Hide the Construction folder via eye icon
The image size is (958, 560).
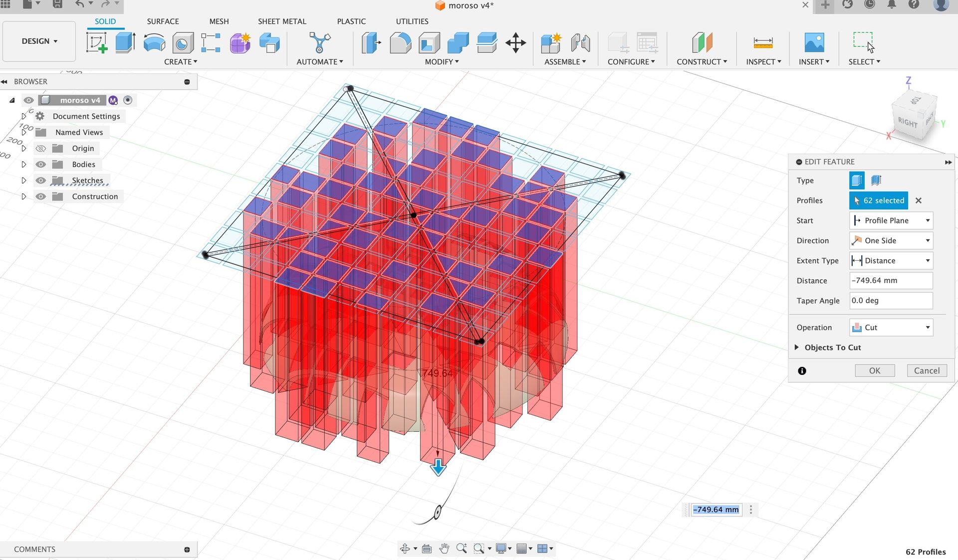click(41, 196)
